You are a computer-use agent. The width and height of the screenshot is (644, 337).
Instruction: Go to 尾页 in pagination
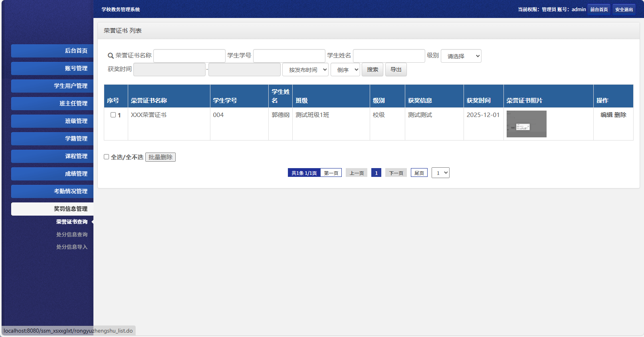point(419,173)
